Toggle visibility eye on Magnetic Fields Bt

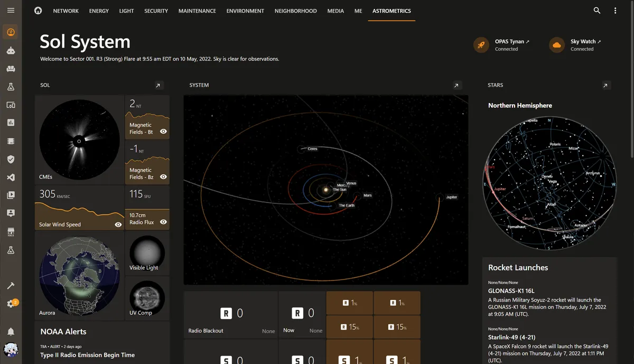pyautogui.click(x=163, y=132)
